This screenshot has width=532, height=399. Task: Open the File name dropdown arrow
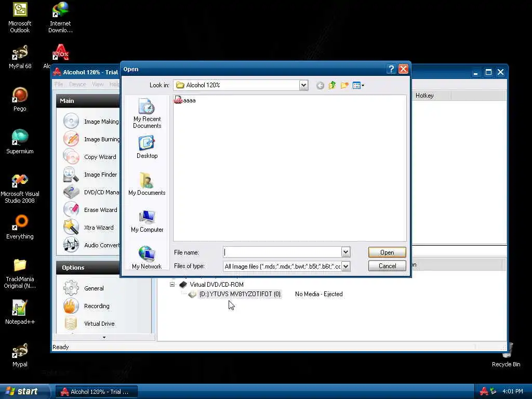coord(345,252)
